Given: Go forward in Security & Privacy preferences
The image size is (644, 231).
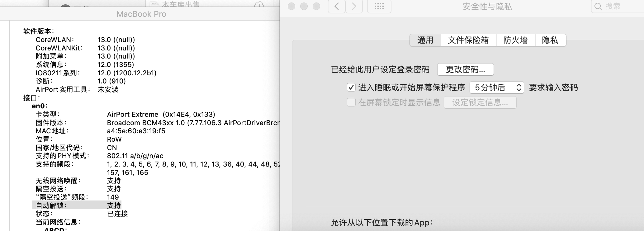Looking at the screenshot, I should pos(354,7).
